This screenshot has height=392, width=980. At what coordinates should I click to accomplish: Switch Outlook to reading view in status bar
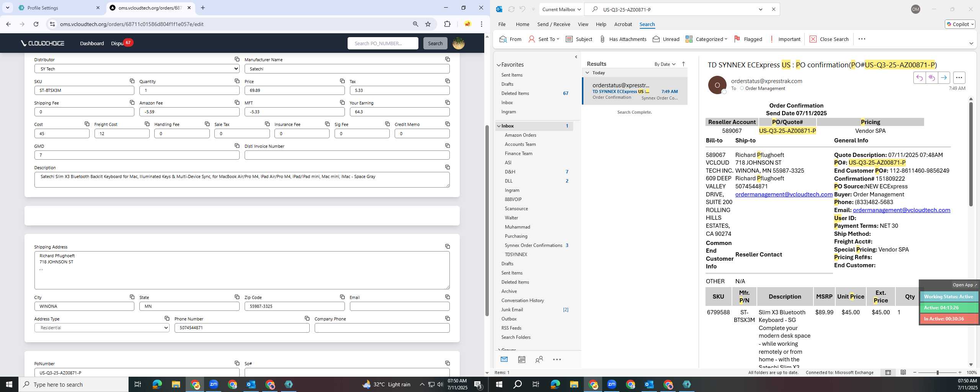click(x=903, y=372)
